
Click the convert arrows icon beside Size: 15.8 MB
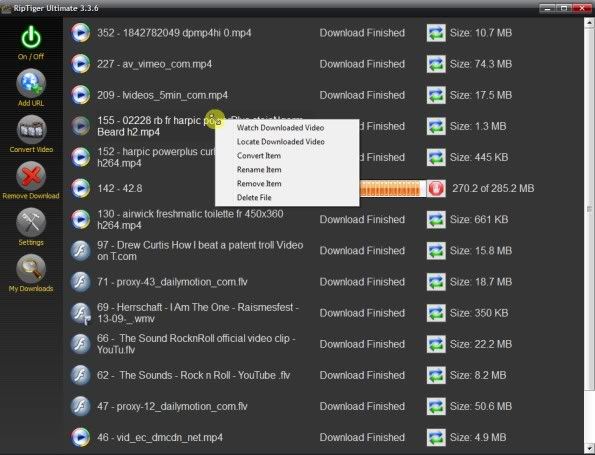[436, 251]
